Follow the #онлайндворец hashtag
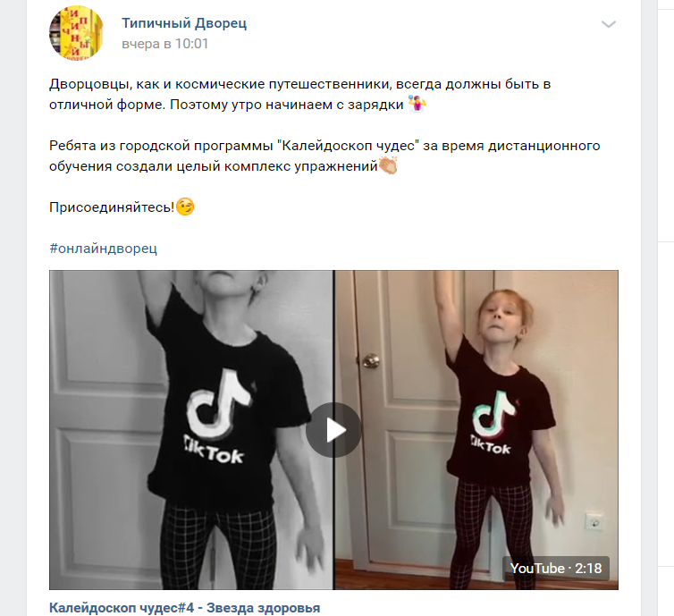This screenshot has height=616, width=674. [x=103, y=248]
